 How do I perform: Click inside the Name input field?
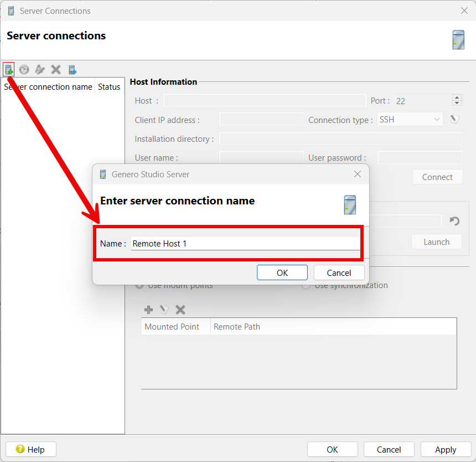[x=244, y=243]
